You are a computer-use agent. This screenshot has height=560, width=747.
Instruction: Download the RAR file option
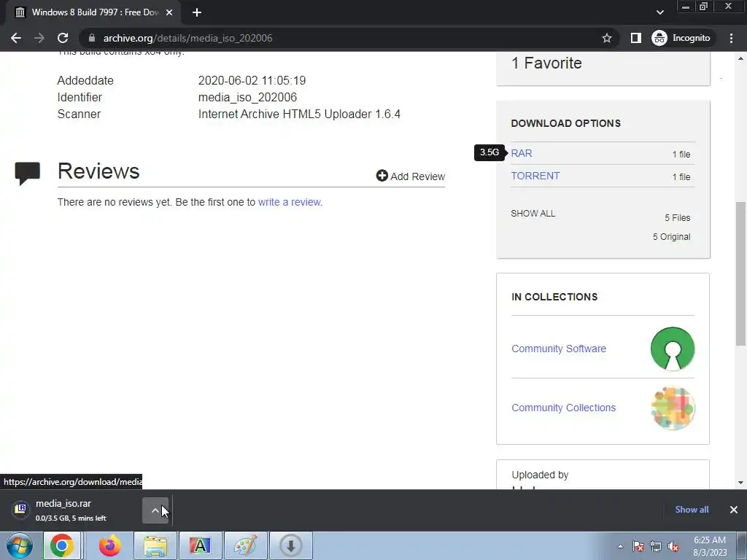click(x=522, y=153)
